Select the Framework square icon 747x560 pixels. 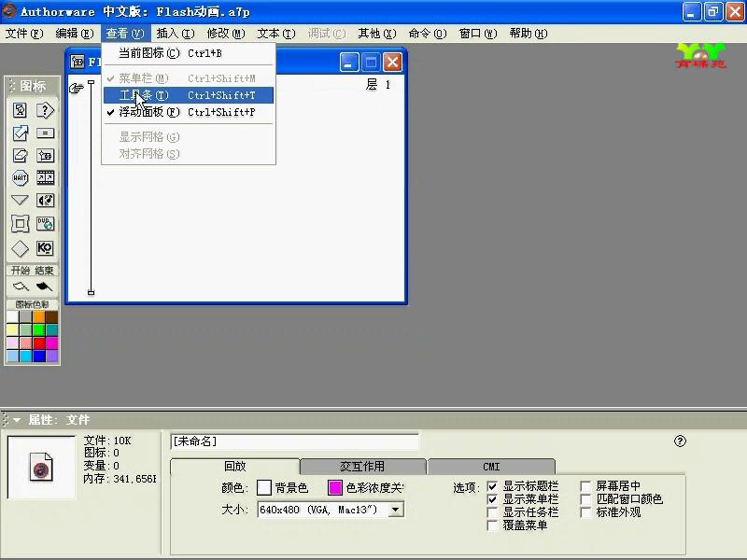tap(20, 223)
